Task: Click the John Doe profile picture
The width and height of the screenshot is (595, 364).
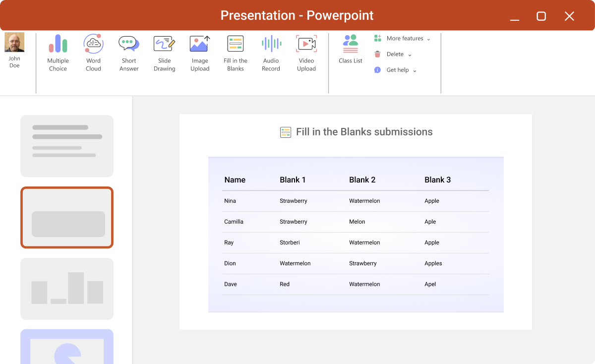Action: [14, 43]
